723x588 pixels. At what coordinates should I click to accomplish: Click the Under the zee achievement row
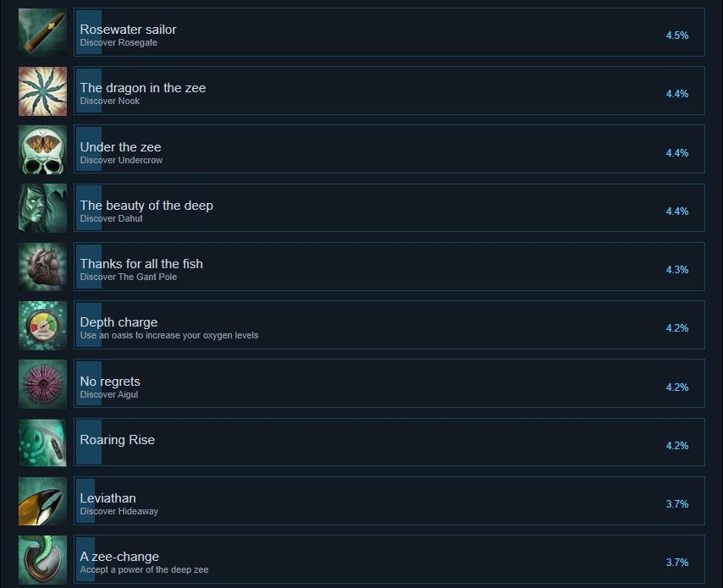(x=389, y=149)
